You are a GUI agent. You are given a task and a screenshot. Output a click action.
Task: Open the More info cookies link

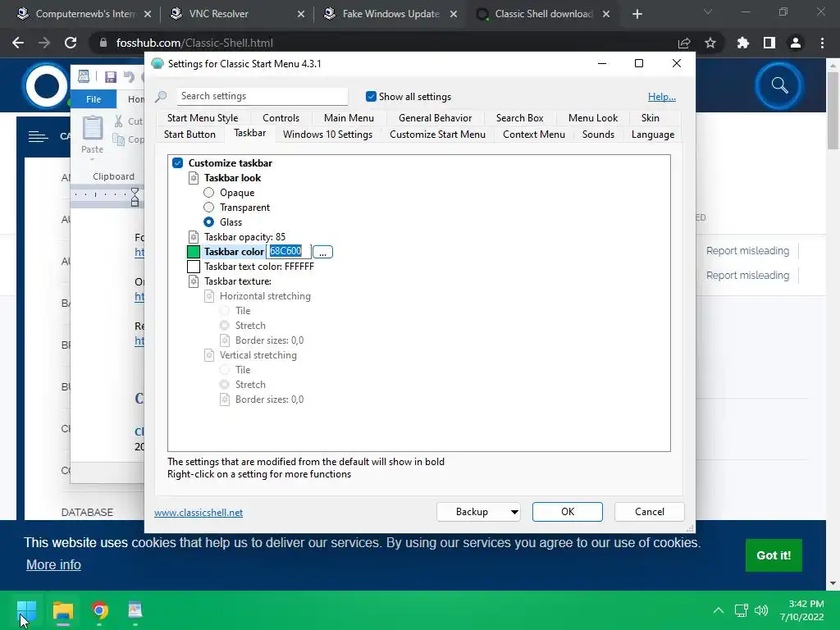pos(53,564)
